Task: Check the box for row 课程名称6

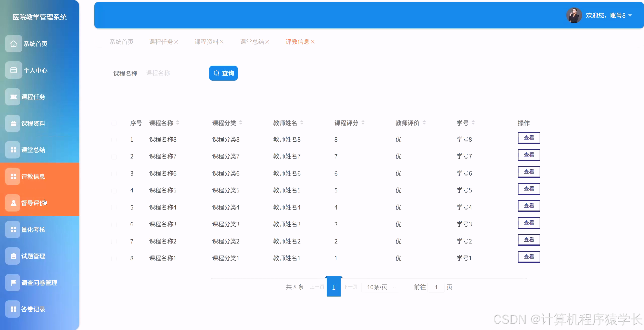Action: (114, 174)
